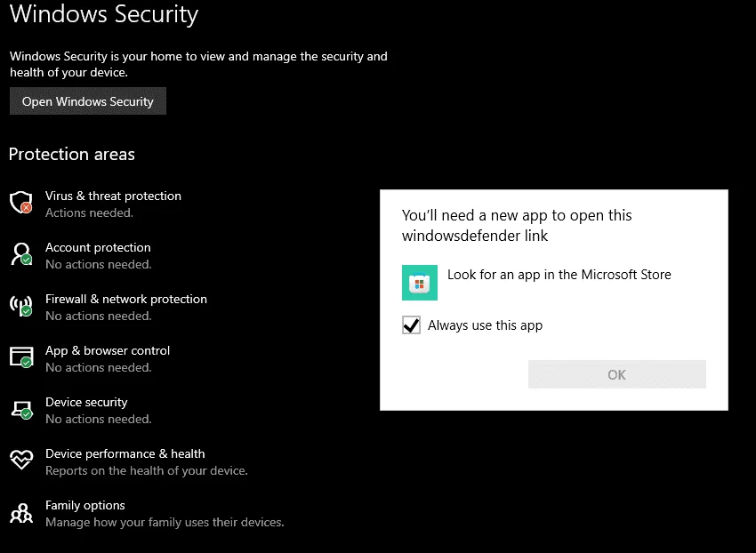
Task: Click the Virus & threat protection shield icon
Action: [21, 203]
